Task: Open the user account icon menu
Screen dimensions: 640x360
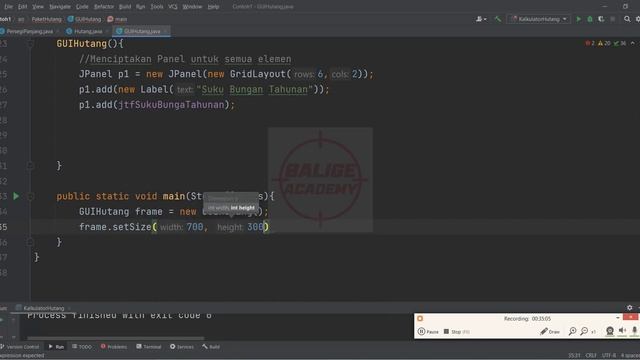Action: [x=481, y=19]
